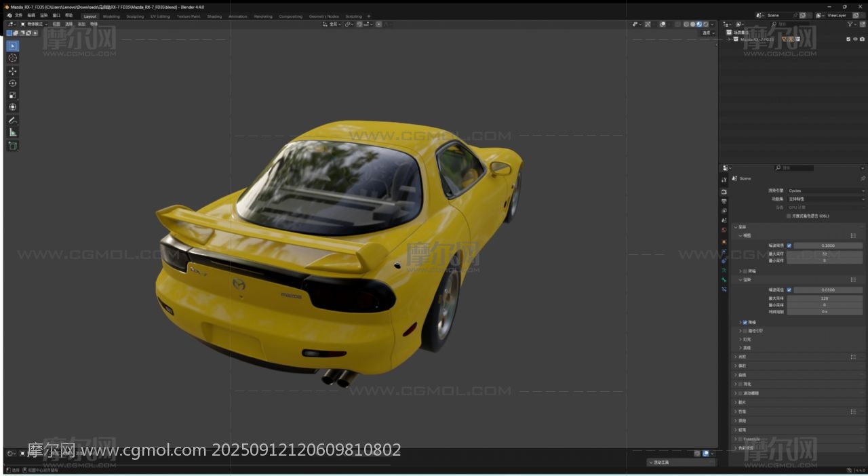The image size is (868, 476).
Task: Click the Blender logo menu icon
Action: click(9, 16)
